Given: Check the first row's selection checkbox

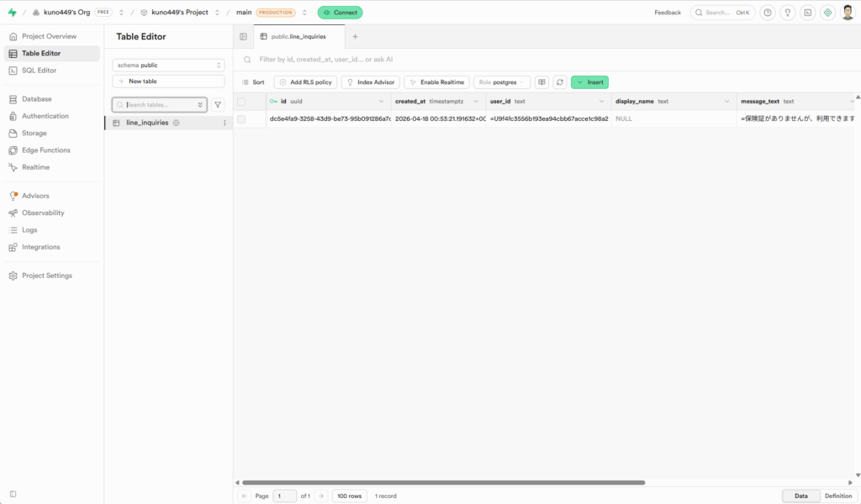Looking at the screenshot, I should tap(241, 119).
